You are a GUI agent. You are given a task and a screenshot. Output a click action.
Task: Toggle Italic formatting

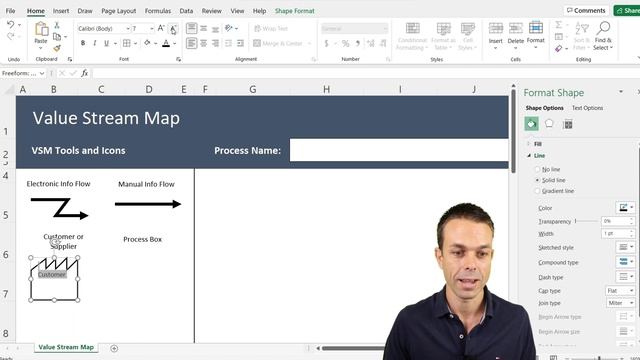click(95, 43)
